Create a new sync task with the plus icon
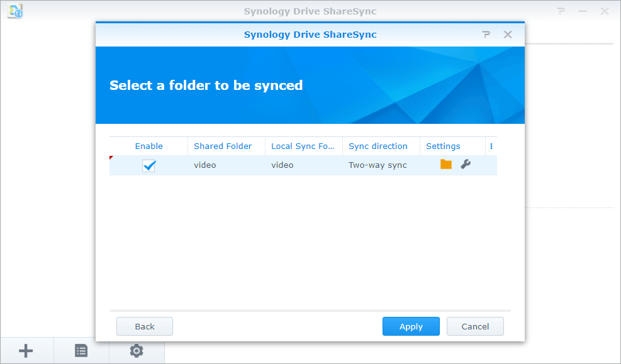Screen dimensions: 621x364 pyautogui.click(x=26, y=350)
